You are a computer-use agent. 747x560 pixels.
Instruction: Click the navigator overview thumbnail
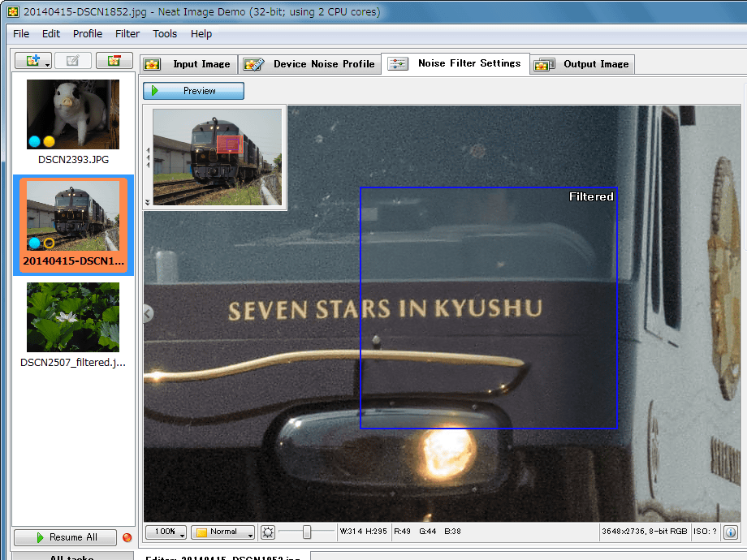click(218, 157)
